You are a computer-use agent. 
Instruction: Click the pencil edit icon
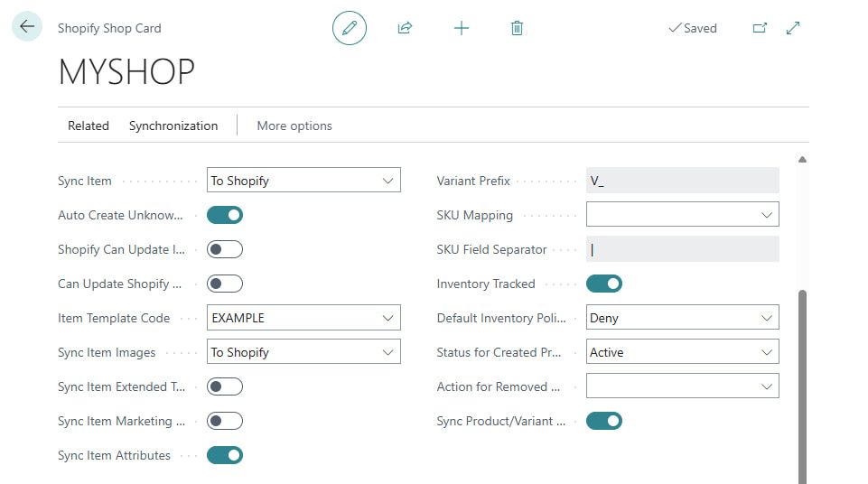(350, 28)
